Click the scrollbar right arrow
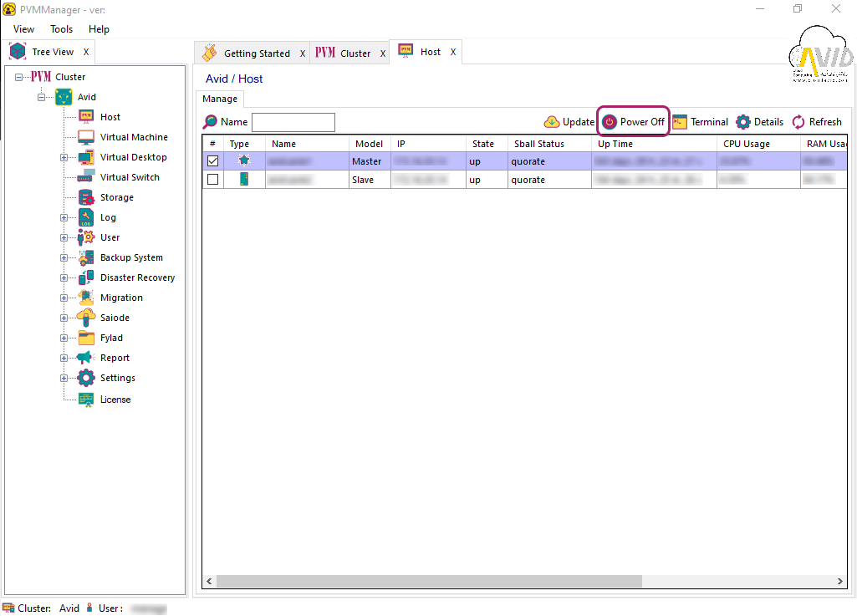Viewport: 857px width, 616px height. tap(840, 581)
